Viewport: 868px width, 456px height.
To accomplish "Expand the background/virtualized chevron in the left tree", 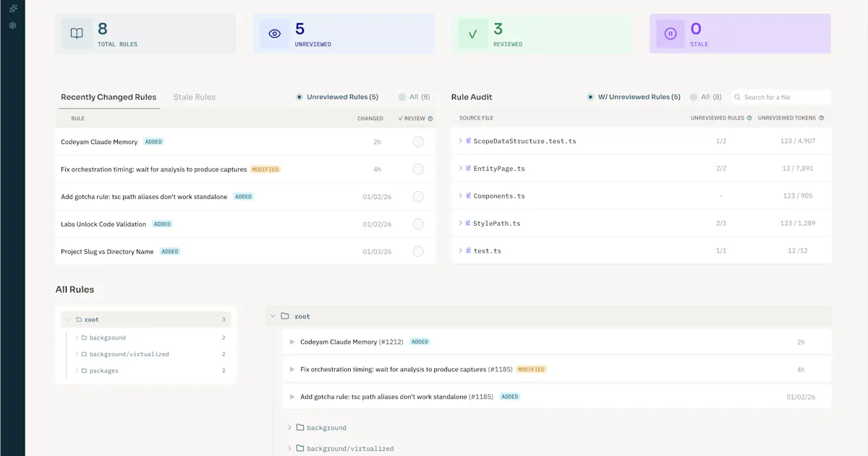I will (77, 354).
